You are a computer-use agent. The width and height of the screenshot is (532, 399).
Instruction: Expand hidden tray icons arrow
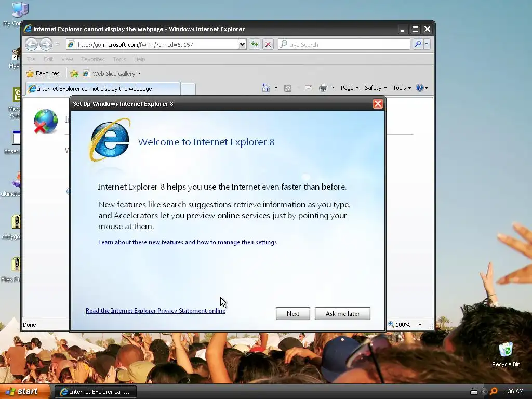(x=484, y=392)
